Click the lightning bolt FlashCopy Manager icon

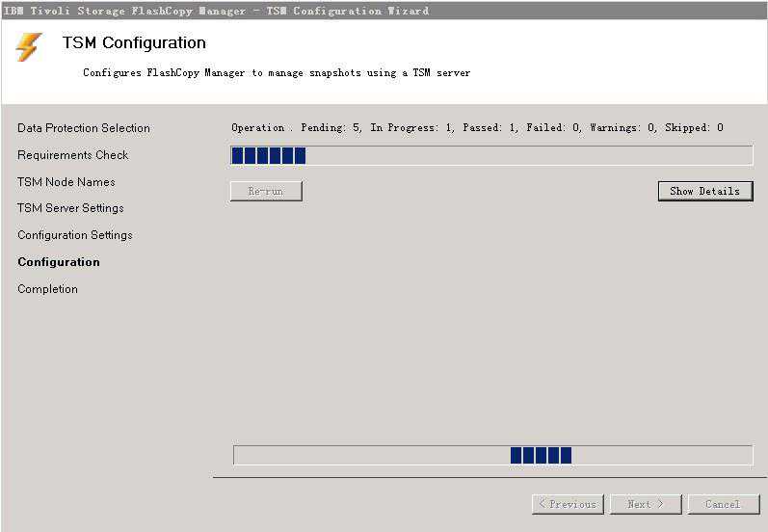29,46
